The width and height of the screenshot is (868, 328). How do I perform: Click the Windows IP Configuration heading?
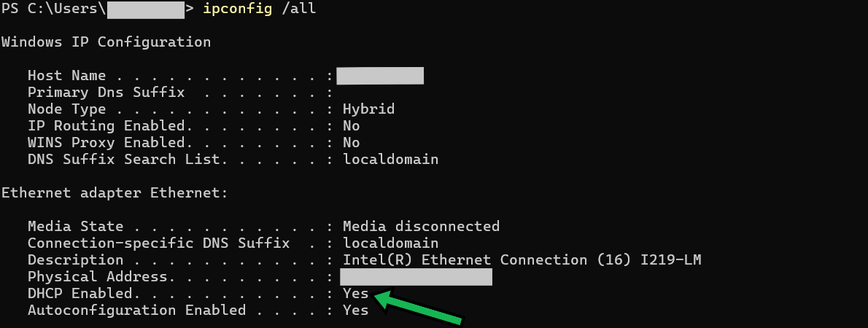[106, 42]
